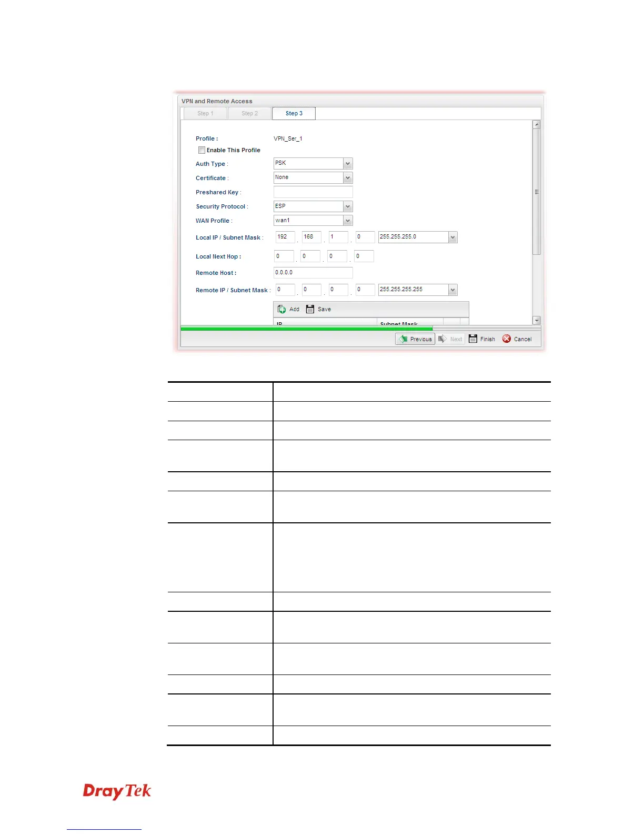
Task: Click Local IP first octet field 192
Action: (285, 237)
